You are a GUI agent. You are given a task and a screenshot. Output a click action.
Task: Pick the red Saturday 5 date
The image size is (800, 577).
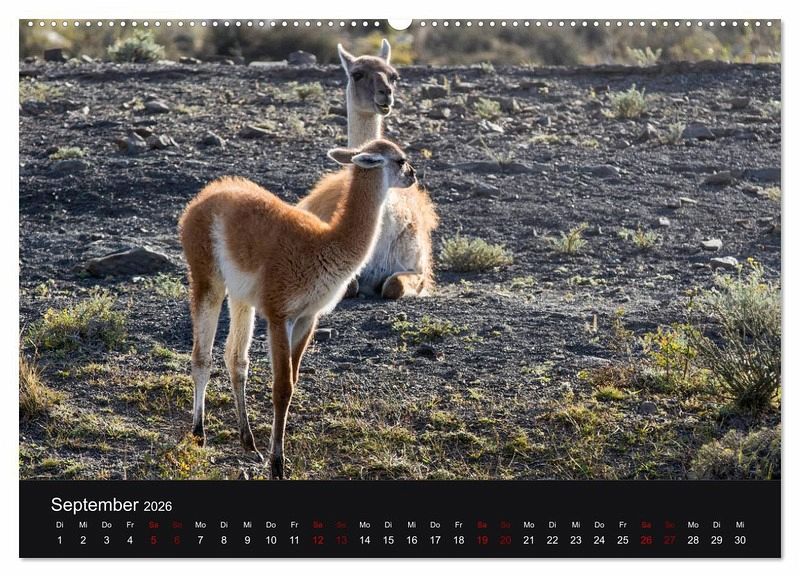tap(153, 540)
